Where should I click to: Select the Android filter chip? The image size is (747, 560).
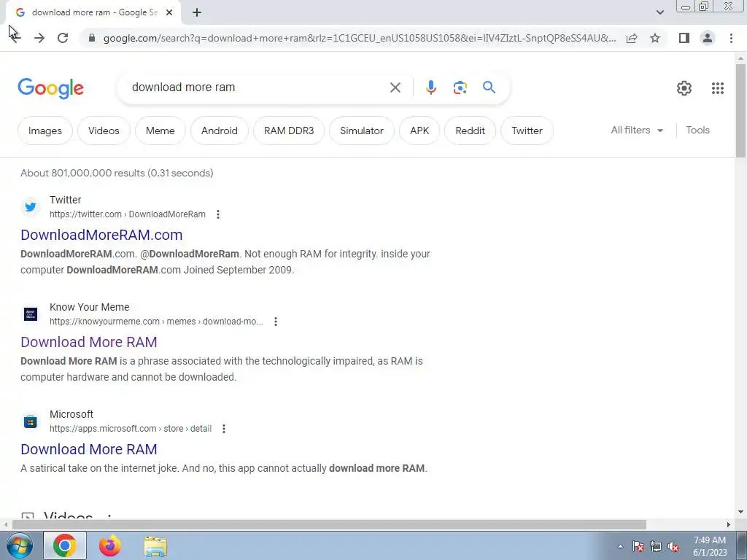[x=219, y=131]
